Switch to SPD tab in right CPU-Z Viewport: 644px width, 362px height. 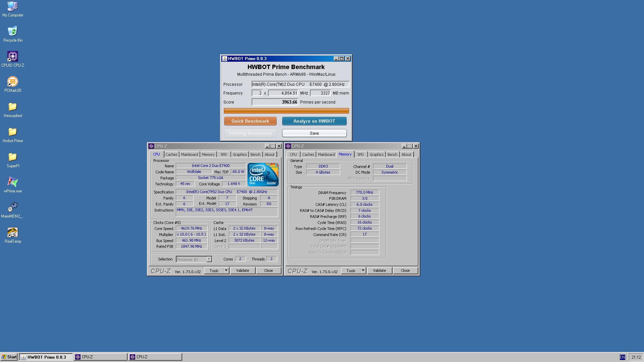(361, 155)
